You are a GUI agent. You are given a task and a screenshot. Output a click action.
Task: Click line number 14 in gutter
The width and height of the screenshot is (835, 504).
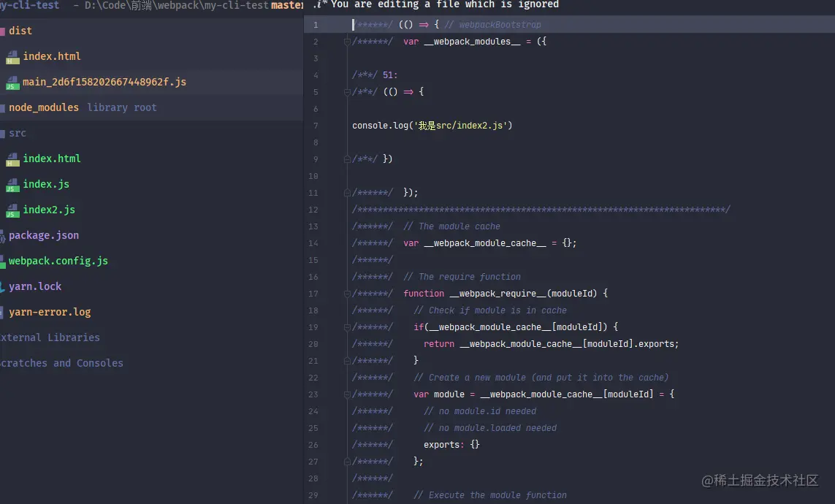[313, 243]
